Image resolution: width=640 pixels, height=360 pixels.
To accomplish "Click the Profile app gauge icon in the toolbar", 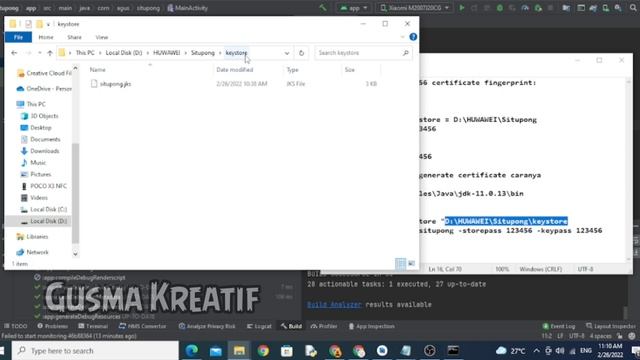I will click(x=525, y=8).
